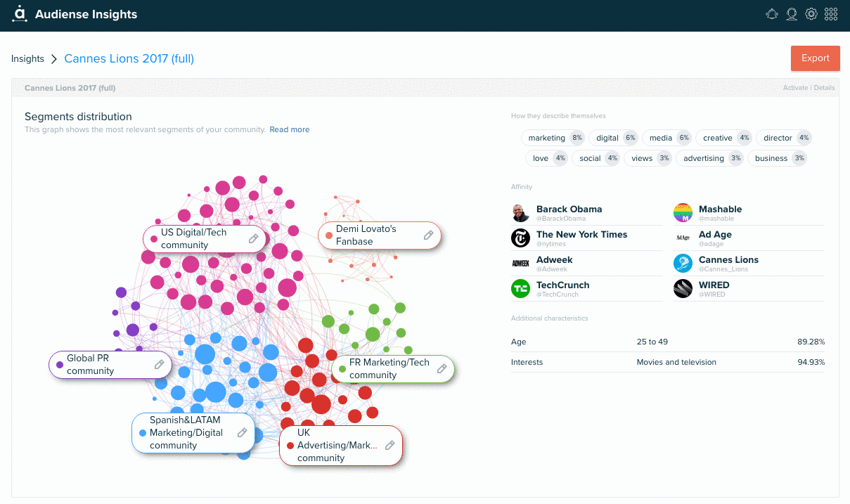Click the TechCrunch logo avatar

[520, 289]
